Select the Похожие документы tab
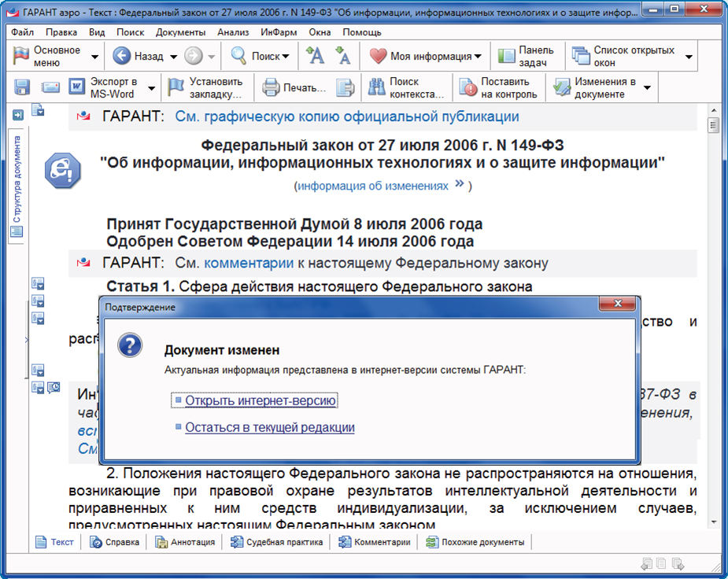Image resolution: width=728 pixels, height=579 pixels. click(x=475, y=542)
